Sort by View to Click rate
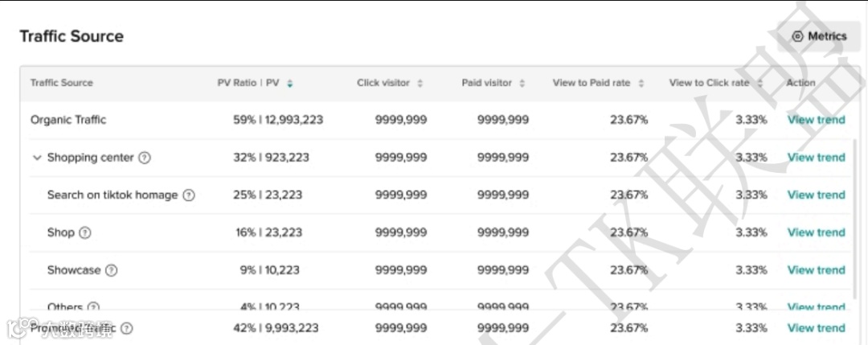This screenshot has height=345, width=868. [760, 83]
